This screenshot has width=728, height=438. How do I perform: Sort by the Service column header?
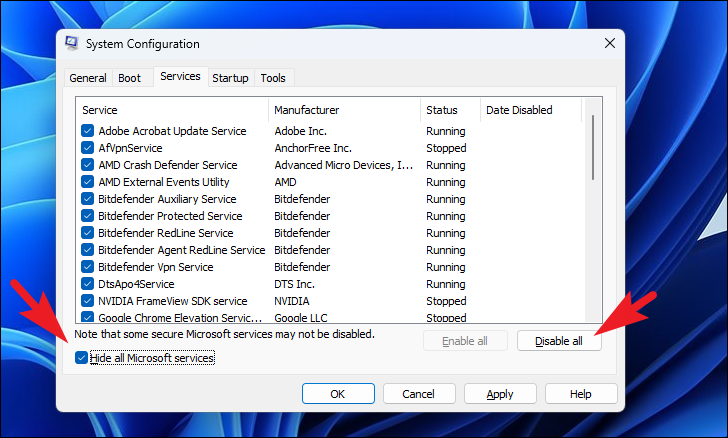click(x=172, y=110)
